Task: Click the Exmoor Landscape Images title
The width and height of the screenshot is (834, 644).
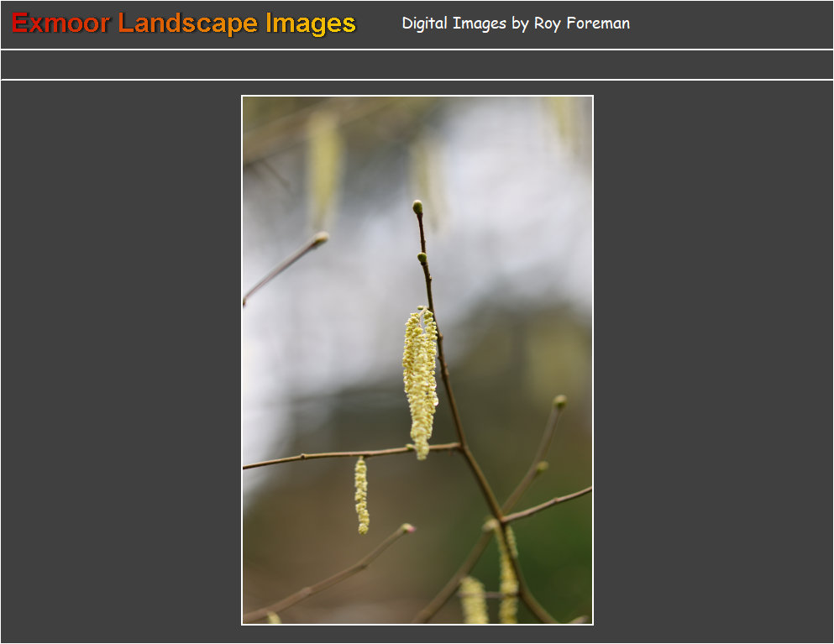Action: tap(184, 24)
